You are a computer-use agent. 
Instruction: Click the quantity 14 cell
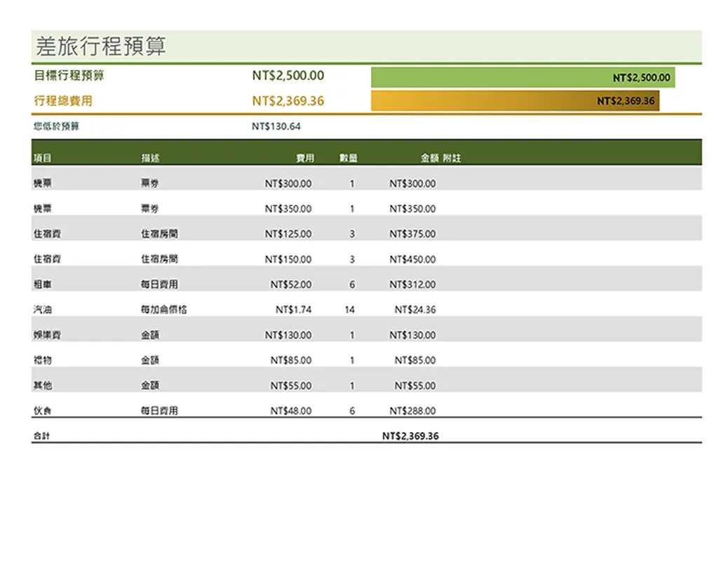coord(349,309)
